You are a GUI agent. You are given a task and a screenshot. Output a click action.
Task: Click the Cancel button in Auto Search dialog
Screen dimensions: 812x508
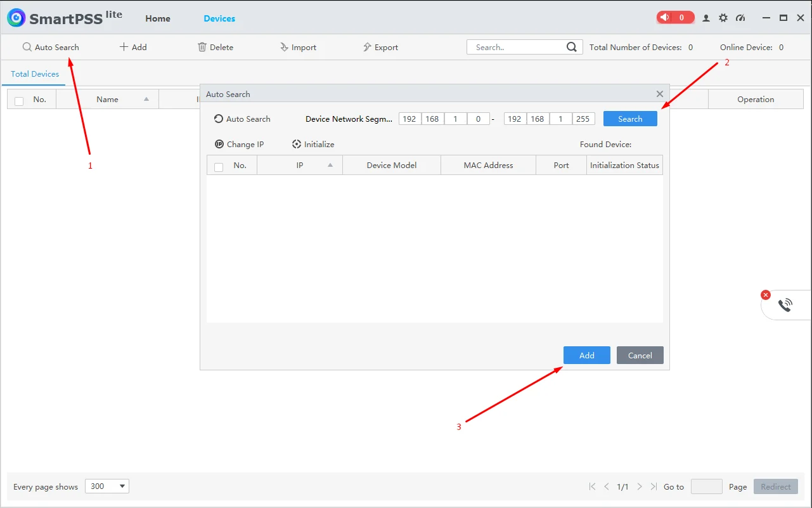[x=640, y=355]
